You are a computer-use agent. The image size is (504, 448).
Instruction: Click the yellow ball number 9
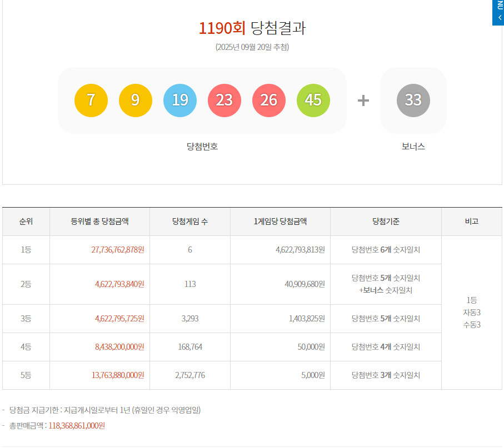click(136, 100)
